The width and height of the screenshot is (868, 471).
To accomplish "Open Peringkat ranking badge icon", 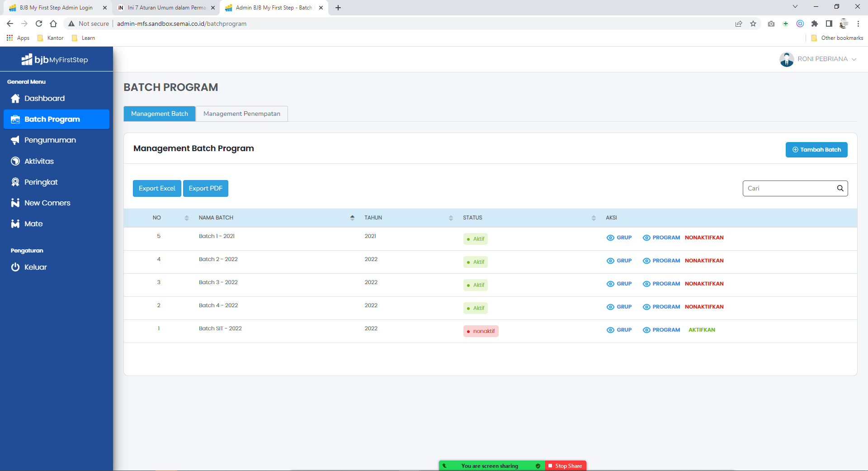I will [x=15, y=182].
